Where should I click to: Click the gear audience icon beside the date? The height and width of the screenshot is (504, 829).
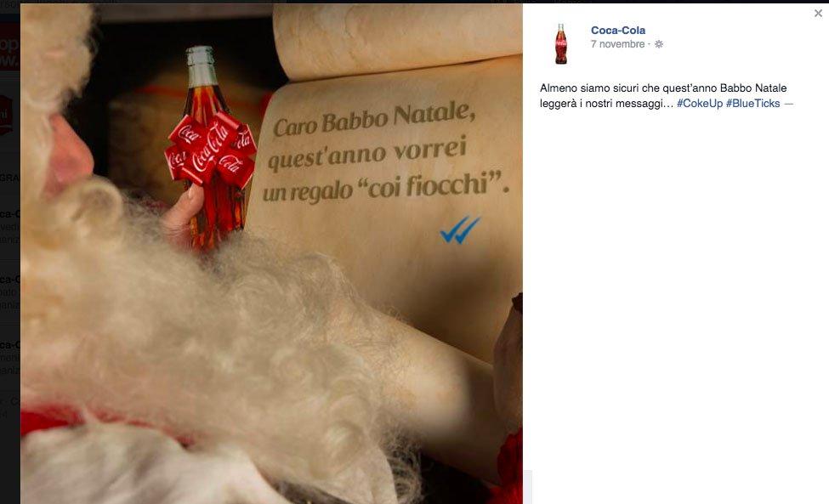pos(659,44)
